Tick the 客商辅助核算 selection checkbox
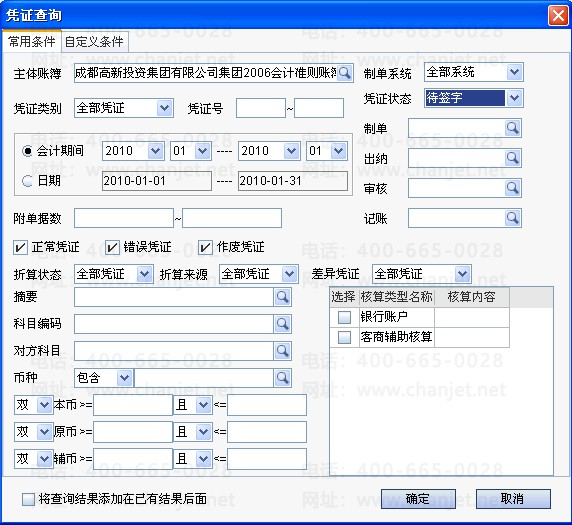The image size is (572, 525). 344,337
